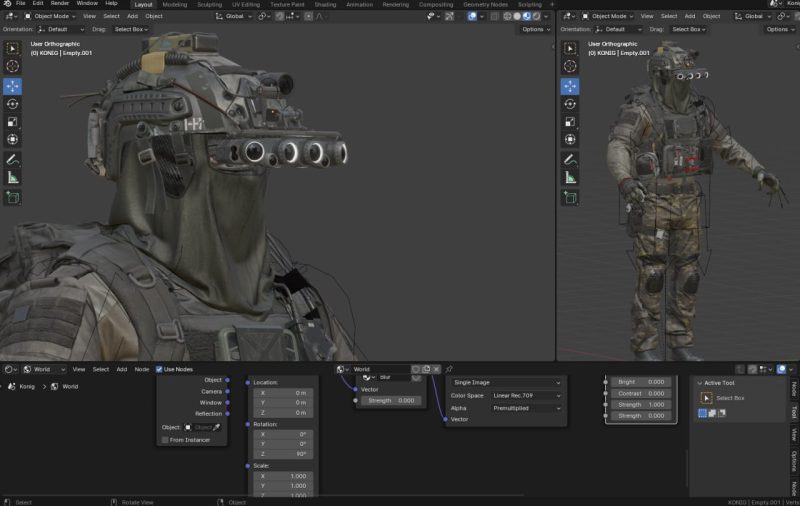
Task: Expand the Color Space Linear Rec.709 dropdown
Action: [x=526, y=395]
